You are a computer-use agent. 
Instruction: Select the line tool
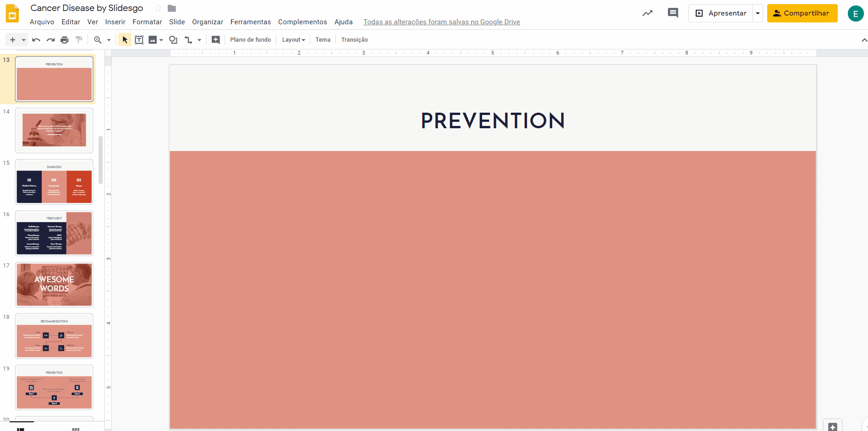click(x=188, y=40)
